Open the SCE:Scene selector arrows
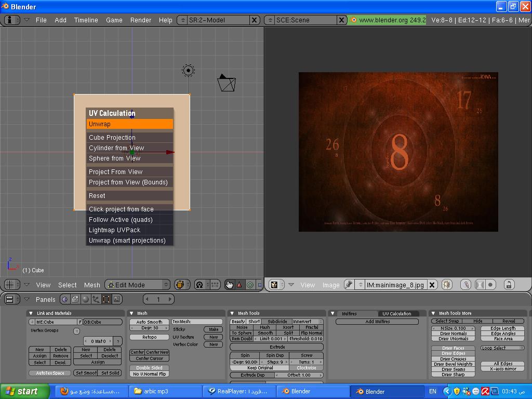This screenshot has height=399, width=532. click(270, 20)
